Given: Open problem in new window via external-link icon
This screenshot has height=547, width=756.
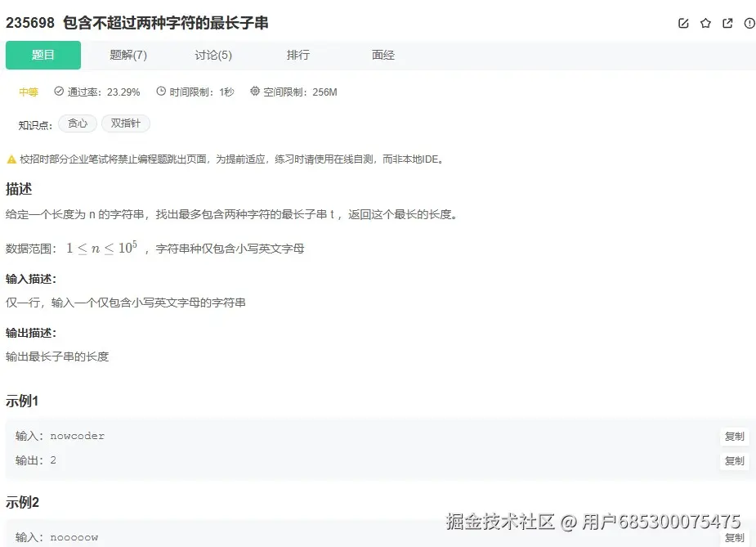Looking at the screenshot, I should coord(727,24).
